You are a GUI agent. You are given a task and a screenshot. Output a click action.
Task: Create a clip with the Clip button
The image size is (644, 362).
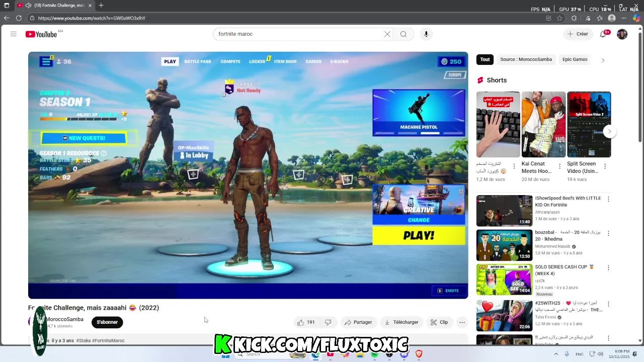pos(439,322)
